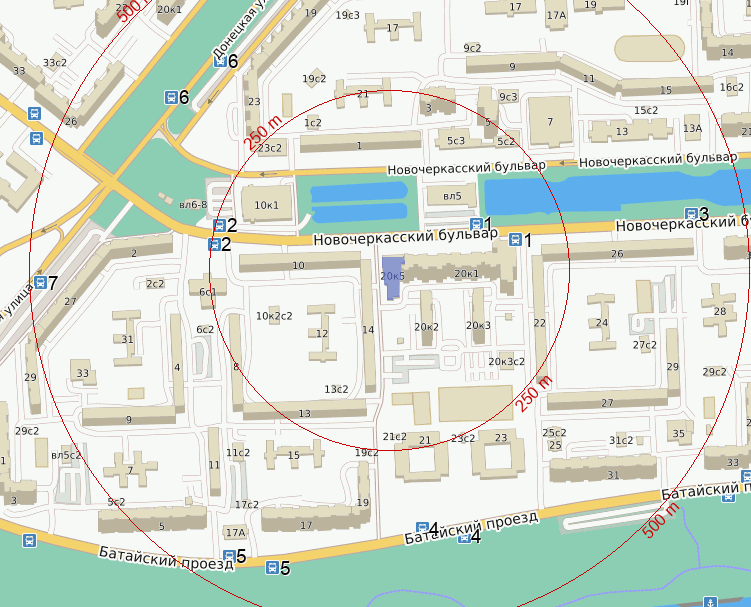Select building 10к2с2 on the map

(x=274, y=316)
